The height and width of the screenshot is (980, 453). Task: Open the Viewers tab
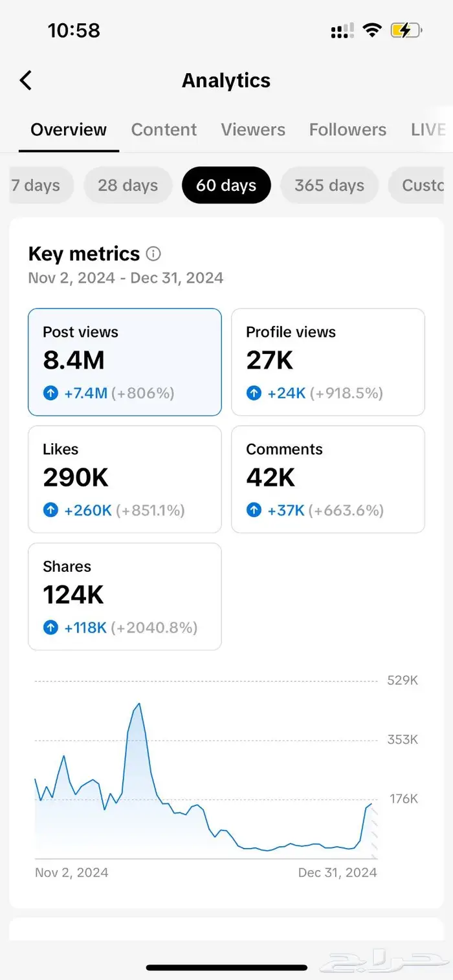point(253,129)
